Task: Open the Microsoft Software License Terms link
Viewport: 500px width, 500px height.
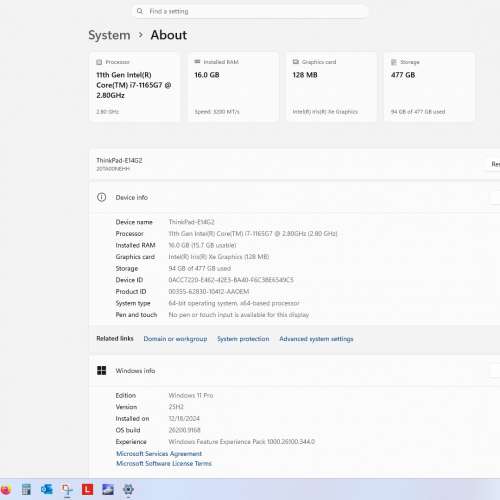Action: point(164,463)
